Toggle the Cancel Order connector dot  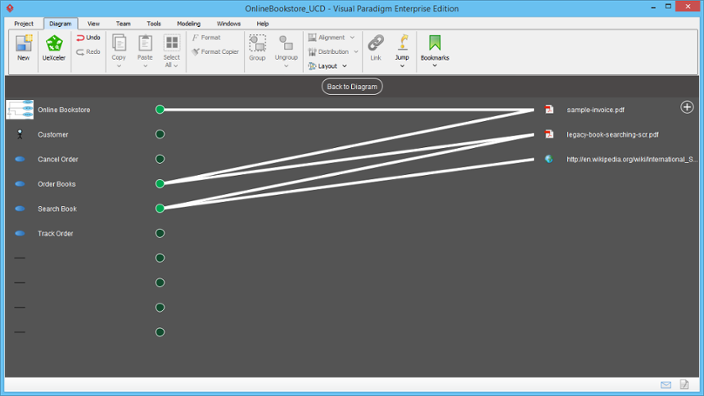[160, 159]
